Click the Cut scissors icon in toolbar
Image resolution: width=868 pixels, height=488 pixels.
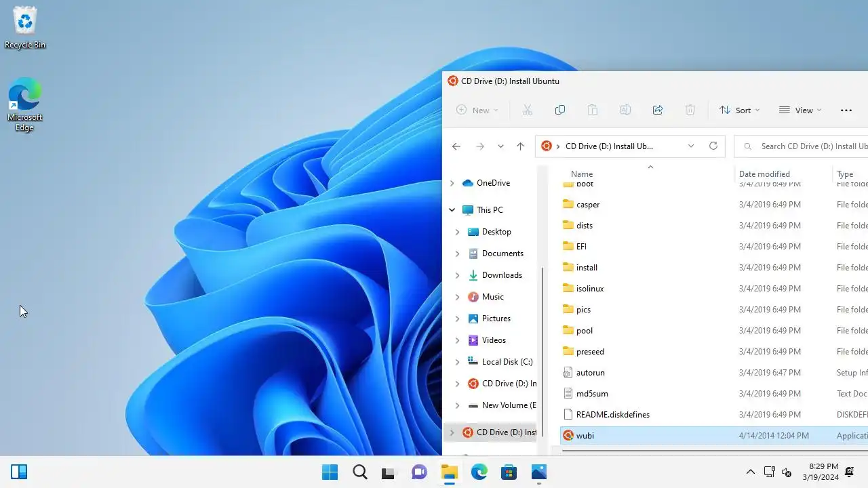(x=527, y=110)
